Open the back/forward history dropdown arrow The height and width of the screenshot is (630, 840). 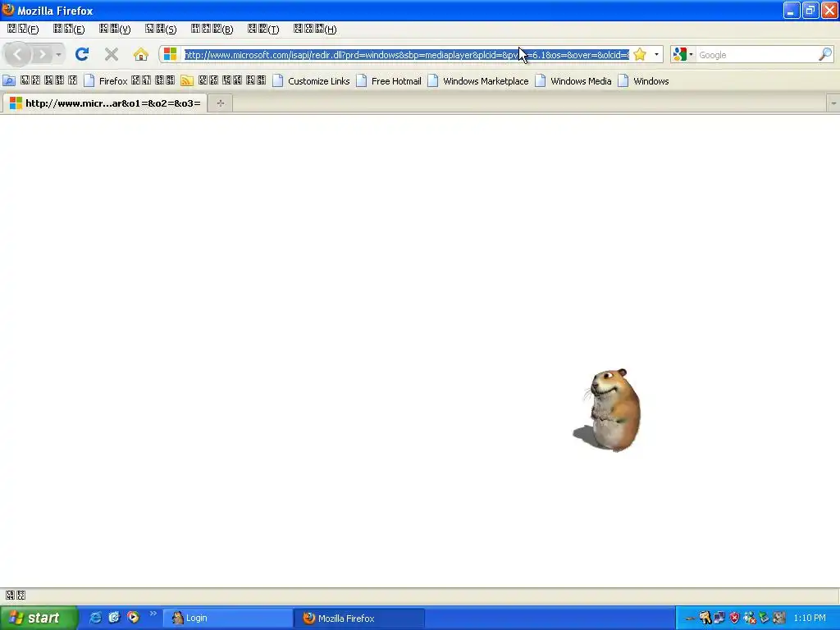(58, 55)
